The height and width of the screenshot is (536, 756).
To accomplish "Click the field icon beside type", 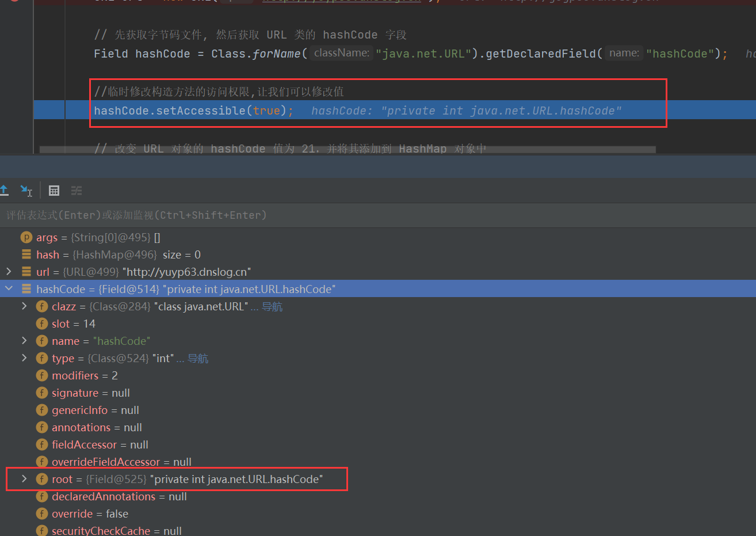I will coord(41,358).
